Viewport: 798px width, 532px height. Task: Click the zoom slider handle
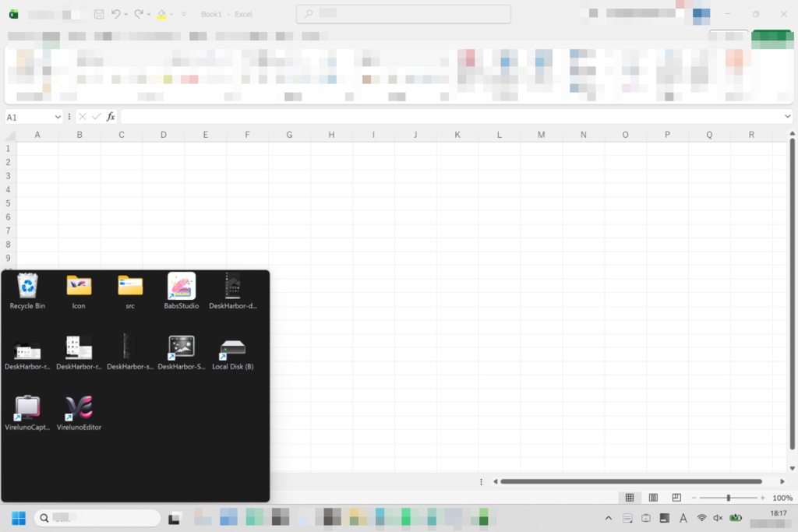(729, 498)
